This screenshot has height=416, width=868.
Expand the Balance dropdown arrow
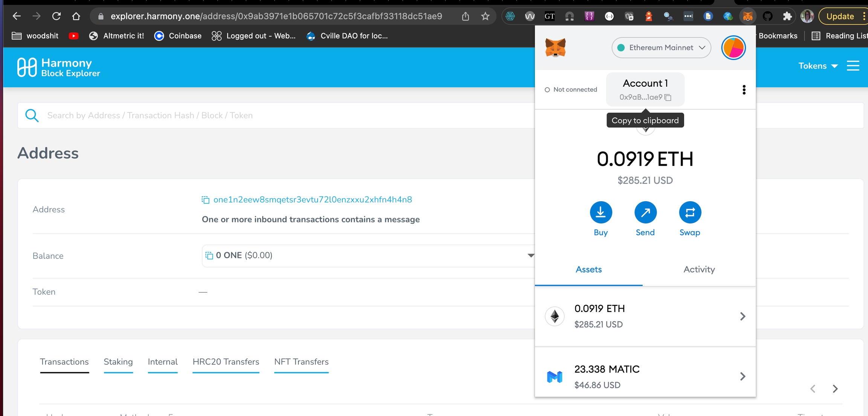530,255
